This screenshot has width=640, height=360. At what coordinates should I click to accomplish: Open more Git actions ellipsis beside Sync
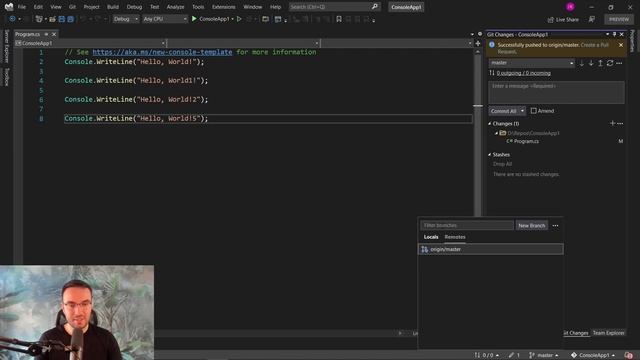pyautogui.click(x=619, y=63)
